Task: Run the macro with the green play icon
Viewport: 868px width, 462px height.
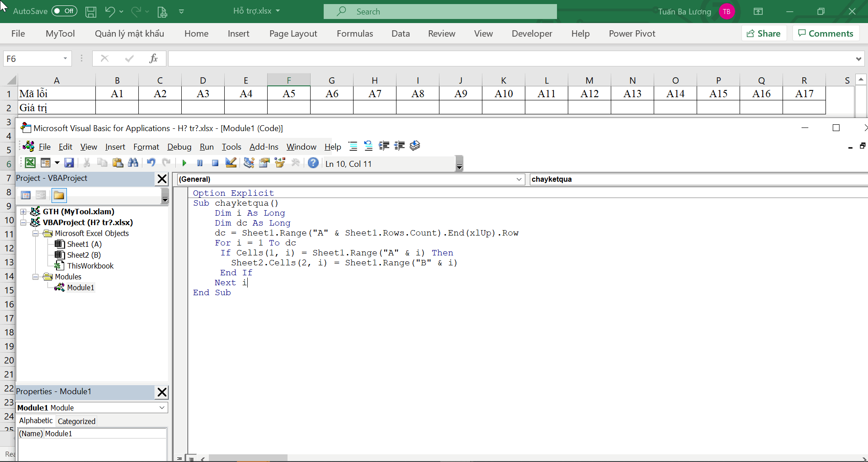Action: 184,163
